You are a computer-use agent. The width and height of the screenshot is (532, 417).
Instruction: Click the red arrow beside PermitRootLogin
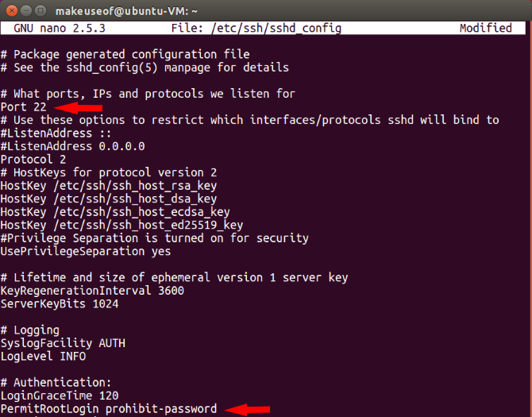pos(246,409)
